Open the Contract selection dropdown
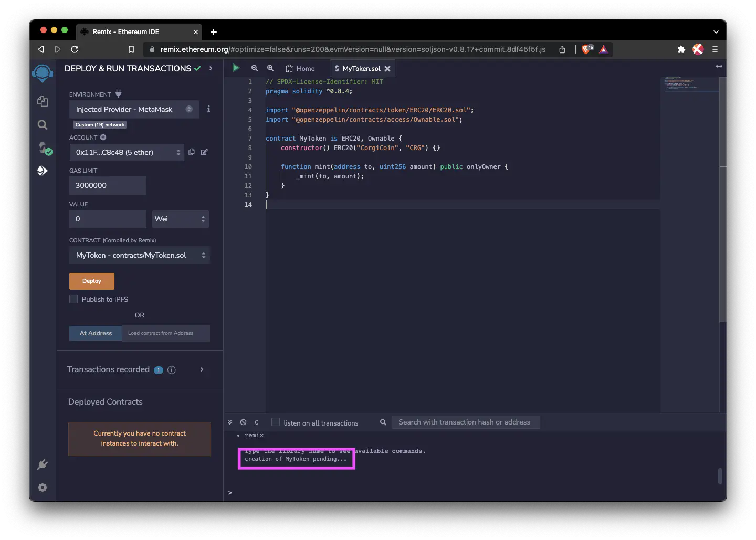Screen dimensions: 756x540 tap(140, 255)
